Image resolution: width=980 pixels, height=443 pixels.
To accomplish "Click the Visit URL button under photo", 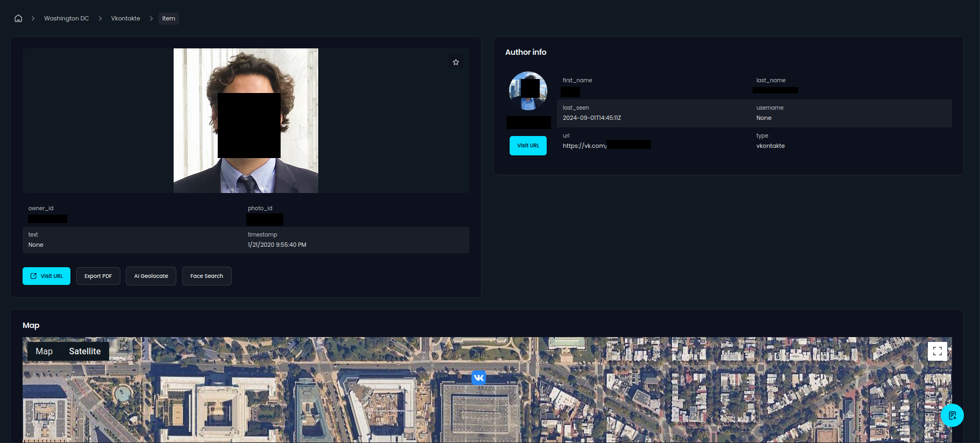I will click(46, 276).
